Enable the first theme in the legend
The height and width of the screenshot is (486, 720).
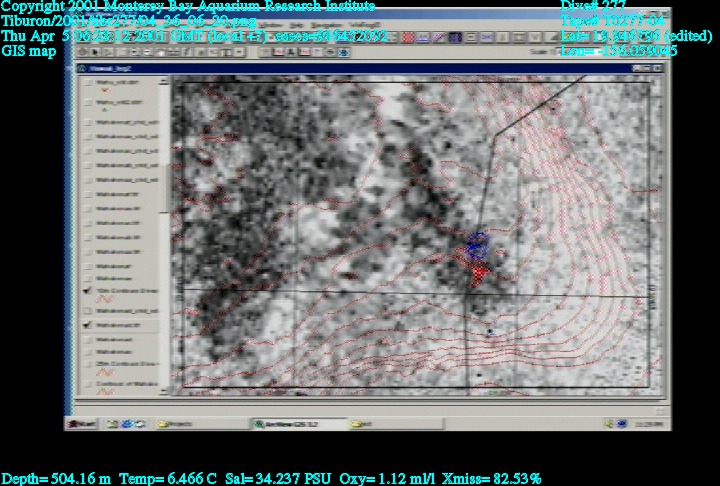pos(89,85)
